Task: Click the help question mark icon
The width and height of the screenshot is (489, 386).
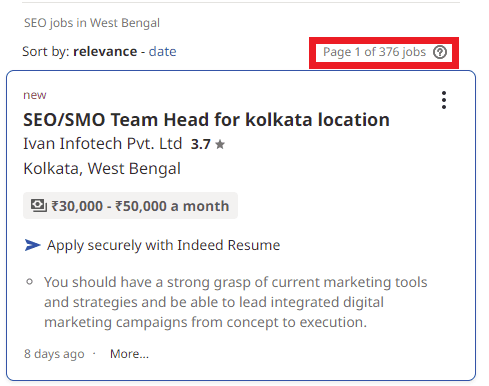Action: [440, 52]
